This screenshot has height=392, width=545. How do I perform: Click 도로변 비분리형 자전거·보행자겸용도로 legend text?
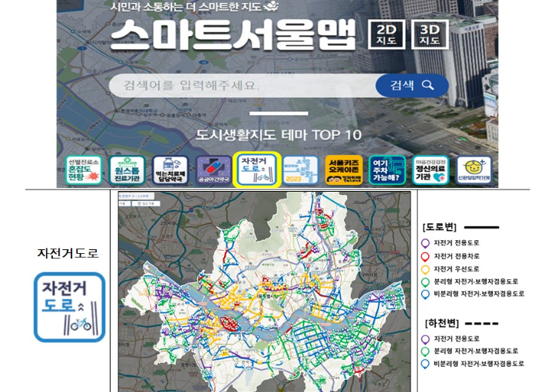coord(479,294)
